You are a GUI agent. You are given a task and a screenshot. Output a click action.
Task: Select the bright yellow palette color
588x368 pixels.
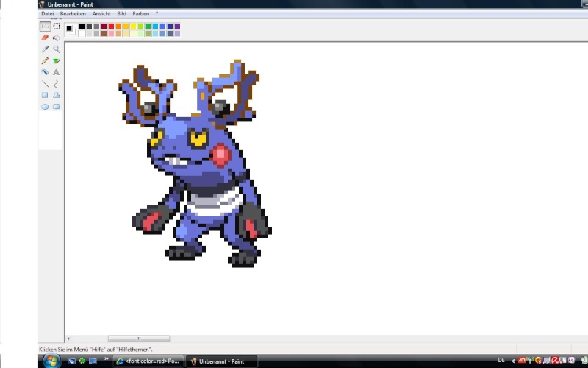(133, 26)
